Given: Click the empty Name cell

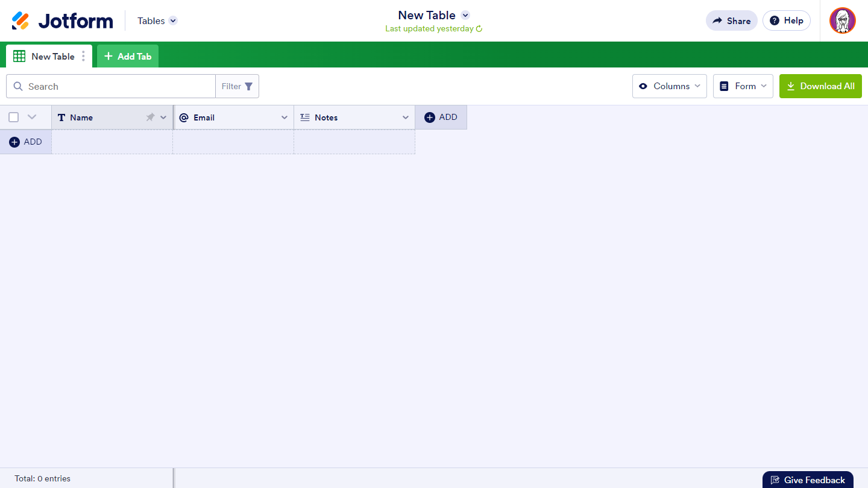Looking at the screenshot, I should coord(112,142).
